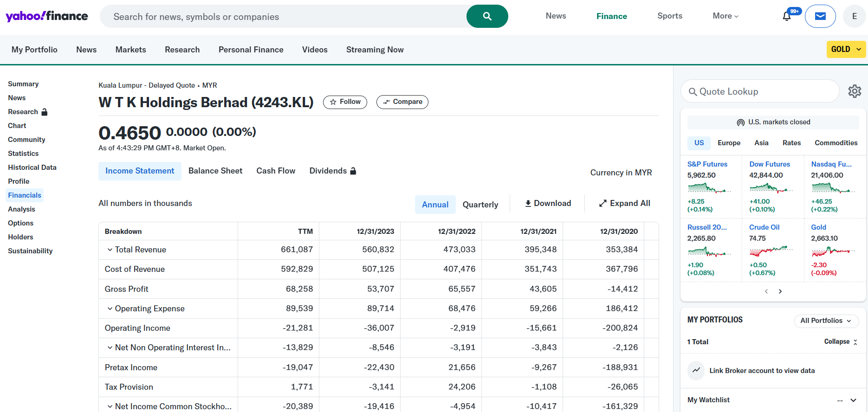This screenshot has height=412, width=868.
Task: Collapse the portfolio Total section
Action: 841,341
